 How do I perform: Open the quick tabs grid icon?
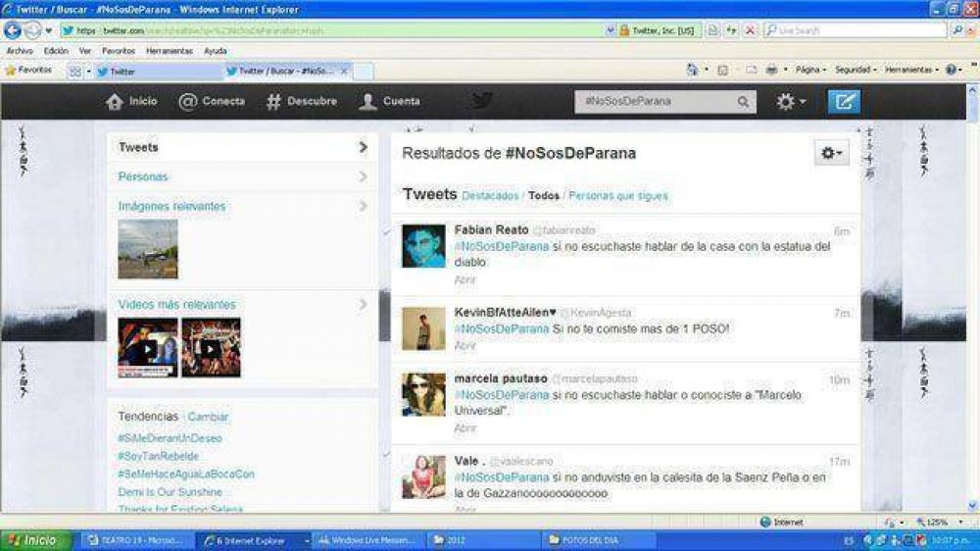point(75,72)
